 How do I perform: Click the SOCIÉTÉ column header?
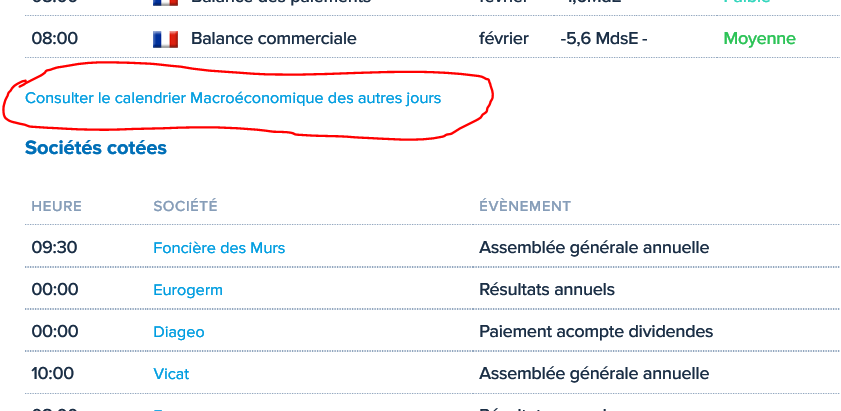point(185,206)
